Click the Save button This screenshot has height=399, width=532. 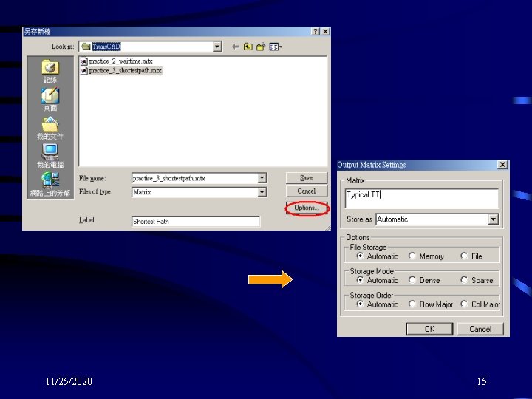307,177
